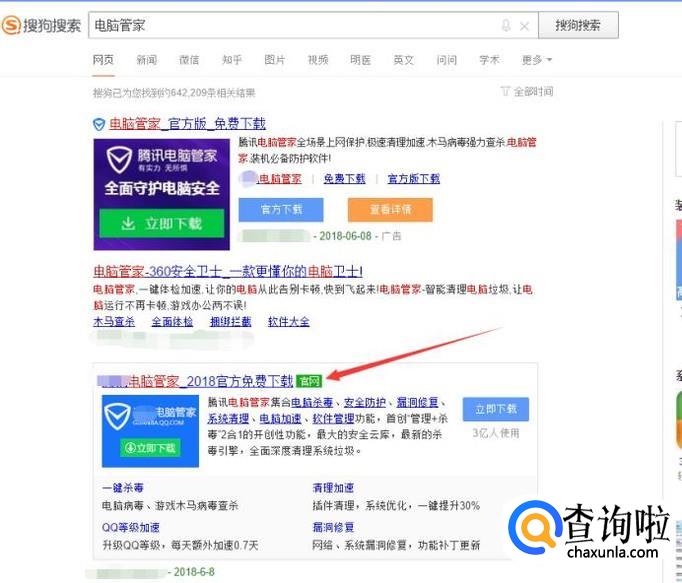682x583 pixels.
Task: Click the 漏洞修复 link in description
Action: pos(418,402)
